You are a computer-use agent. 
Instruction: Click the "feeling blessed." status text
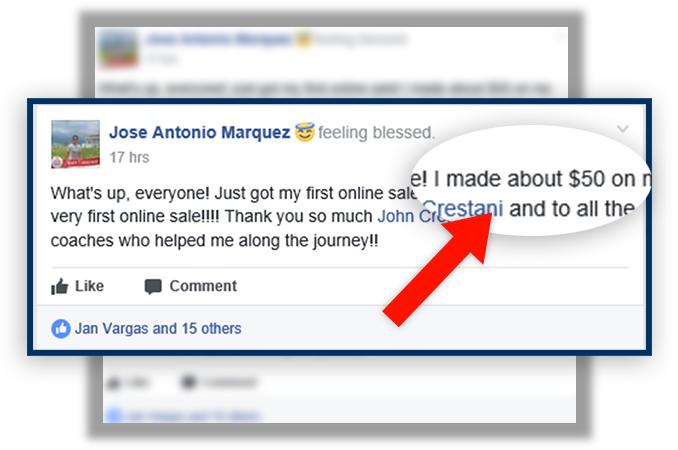tap(377, 132)
